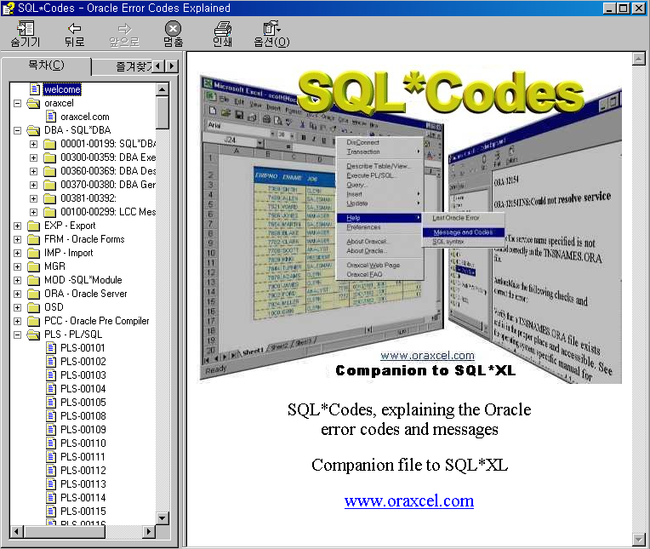Show earlier tabs with the left tab arrow
The height and width of the screenshot is (549, 650).
click(x=158, y=66)
